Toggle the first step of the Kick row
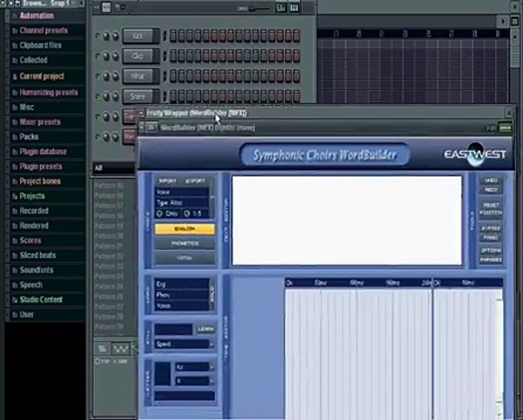The height and width of the screenshot is (420, 523). 173,36
